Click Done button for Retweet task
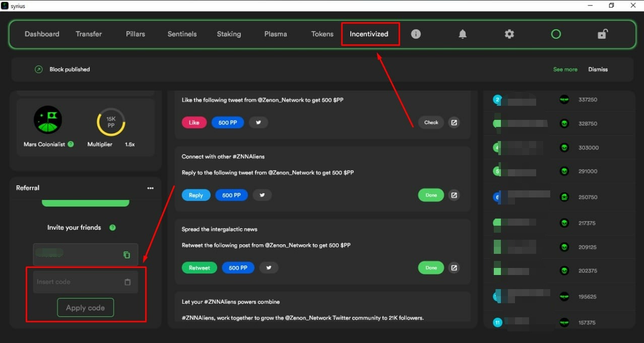Screen dimensions: 644x343 [x=431, y=267]
